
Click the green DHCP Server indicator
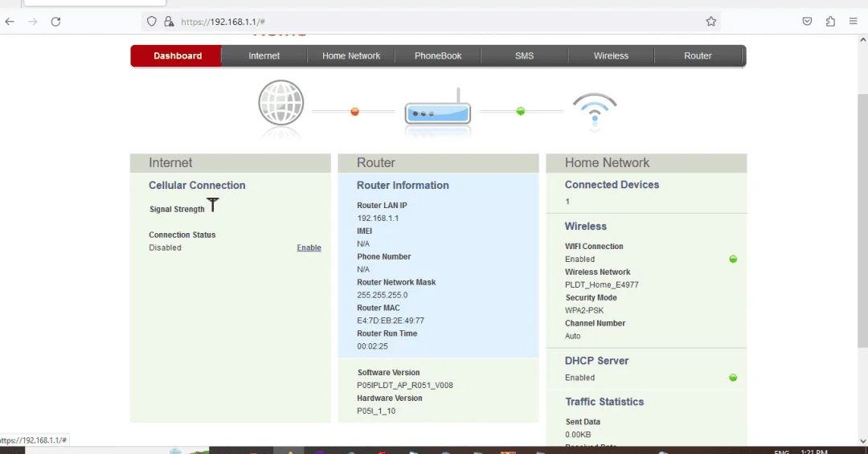(733, 378)
